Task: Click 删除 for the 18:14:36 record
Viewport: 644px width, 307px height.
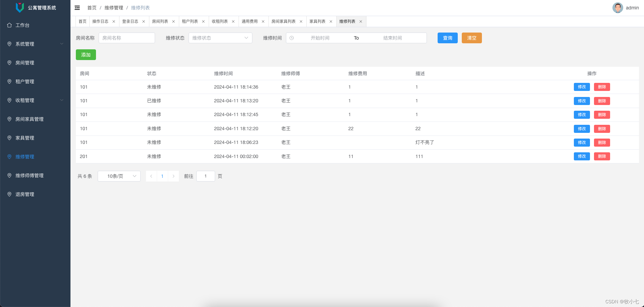Action: [x=602, y=87]
